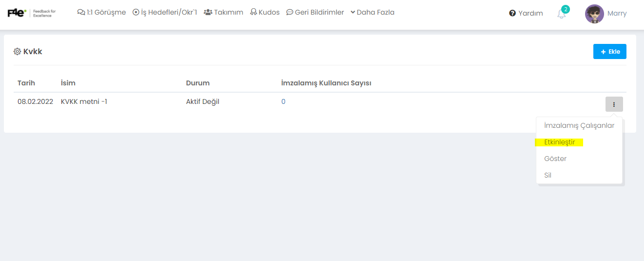
Task: Go to İş Hedefleri/Okr'1
Action: coord(165,13)
